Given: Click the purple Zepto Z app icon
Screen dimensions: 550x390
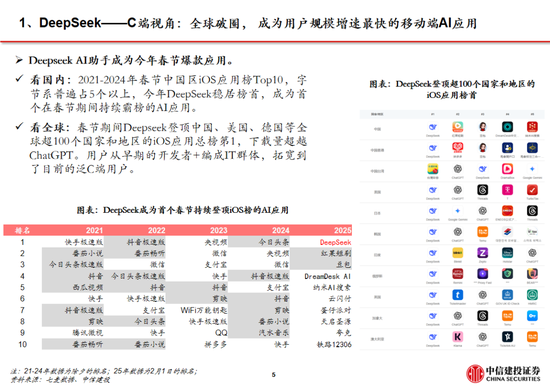Looking at the screenshot, I should pyautogui.click(x=483, y=253).
